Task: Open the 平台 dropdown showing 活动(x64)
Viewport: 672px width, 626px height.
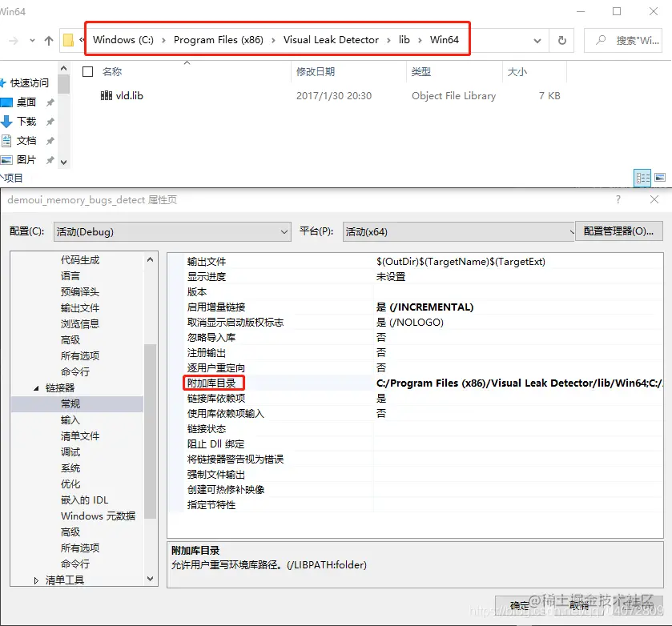Action: tap(458, 232)
